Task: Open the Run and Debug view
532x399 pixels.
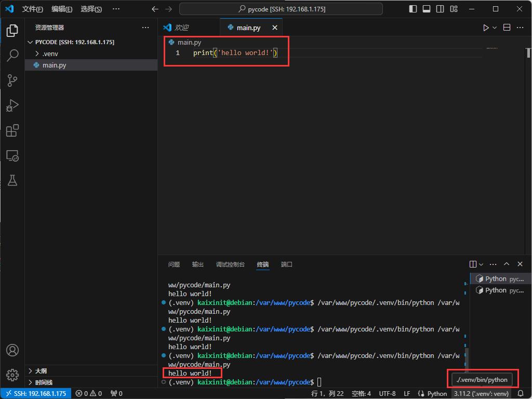Action: tap(12, 105)
